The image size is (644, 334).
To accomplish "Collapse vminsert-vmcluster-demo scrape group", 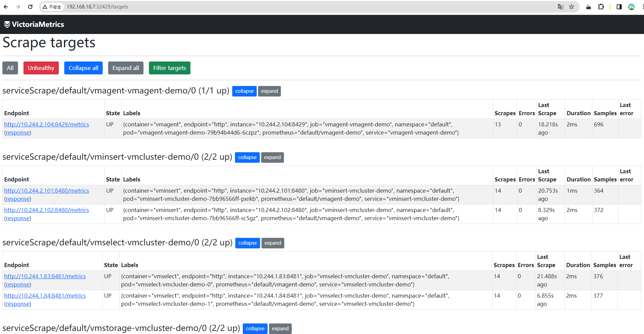I will pos(247,157).
